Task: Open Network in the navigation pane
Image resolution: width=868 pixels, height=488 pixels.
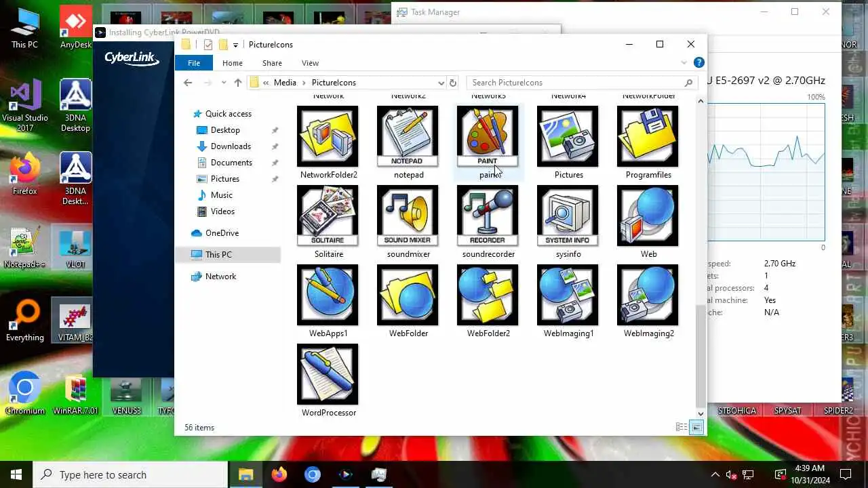Action: tap(220, 277)
